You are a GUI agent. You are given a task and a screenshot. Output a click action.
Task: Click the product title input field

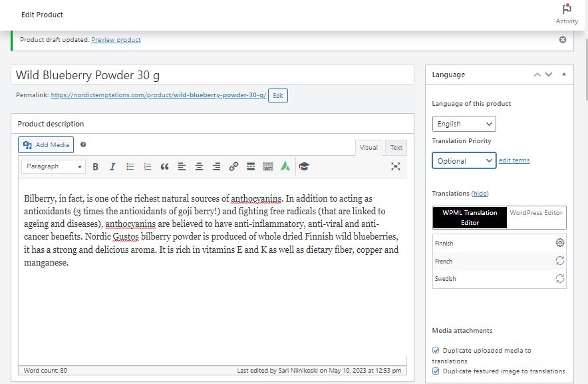(212, 75)
